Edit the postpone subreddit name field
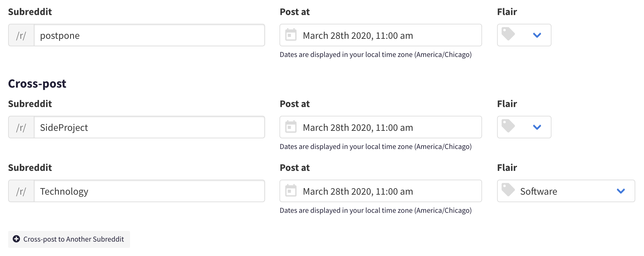 click(149, 35)
